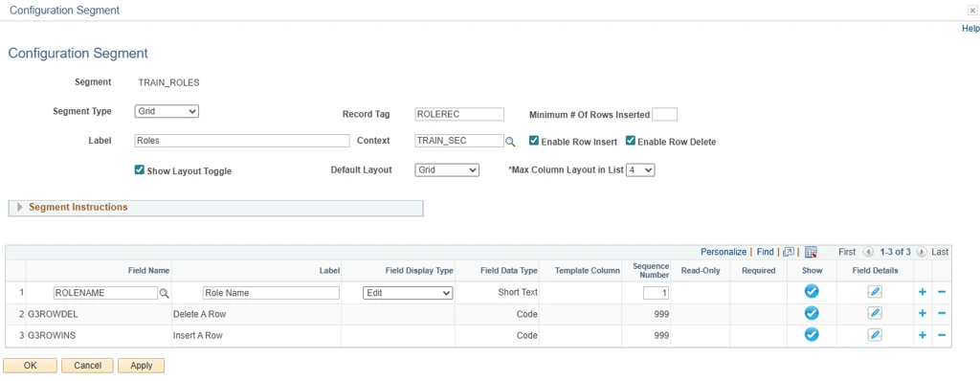Click the Cancel button
The image size is (980, 381).
click(x=87, y=366)
